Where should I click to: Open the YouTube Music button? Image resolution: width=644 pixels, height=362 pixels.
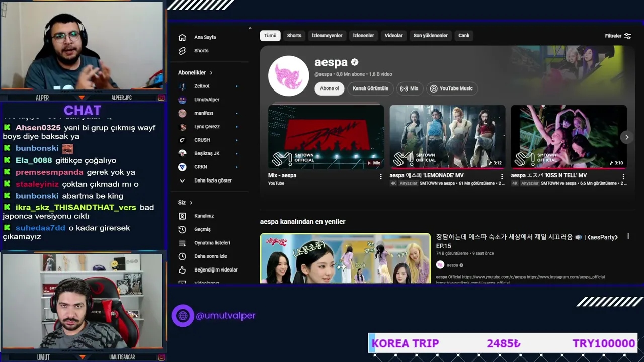tap(452, 88)
